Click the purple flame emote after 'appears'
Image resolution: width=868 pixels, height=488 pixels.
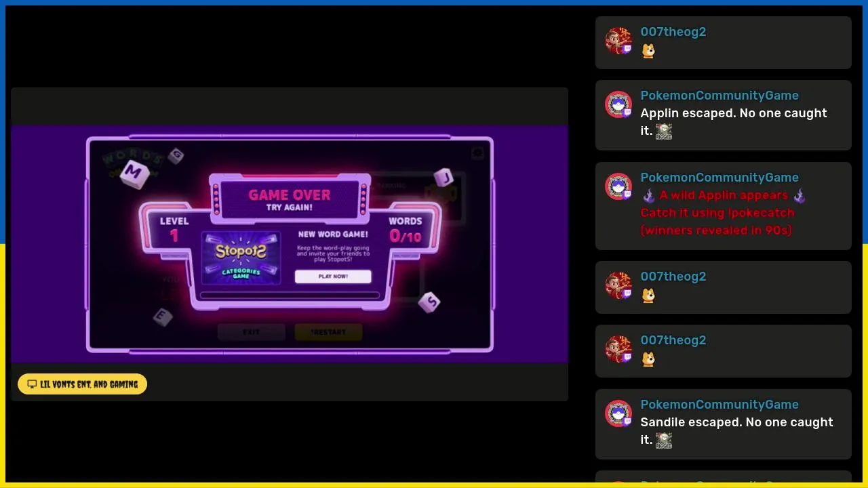coord(800,196)
